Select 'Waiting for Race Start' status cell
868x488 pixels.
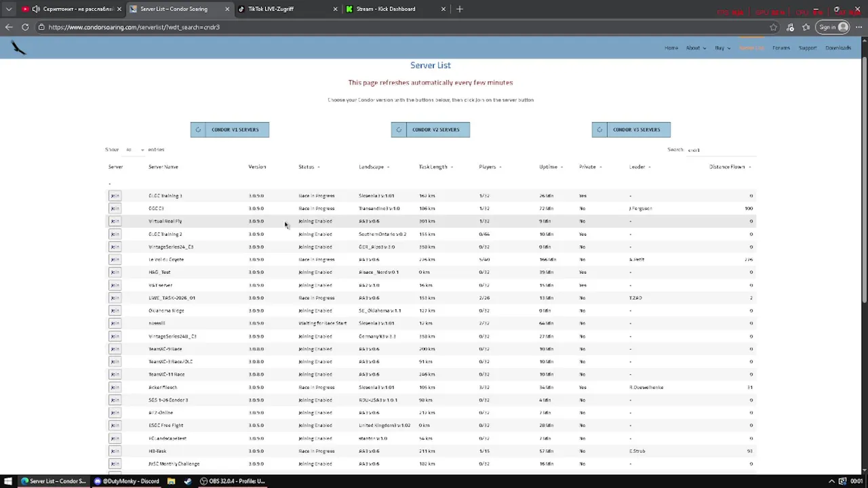pyautogui.click(x=322, y=323)
